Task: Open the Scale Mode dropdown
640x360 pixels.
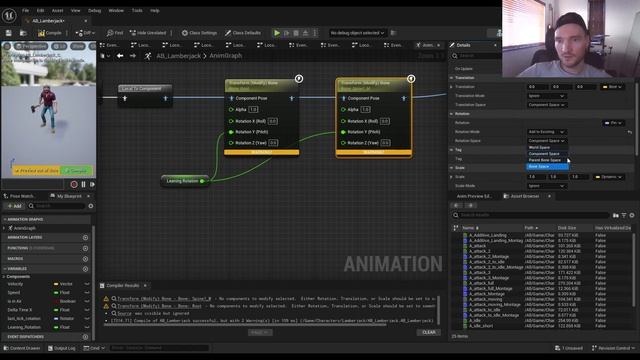Action: pyautogui.click(x=546, y=186)
